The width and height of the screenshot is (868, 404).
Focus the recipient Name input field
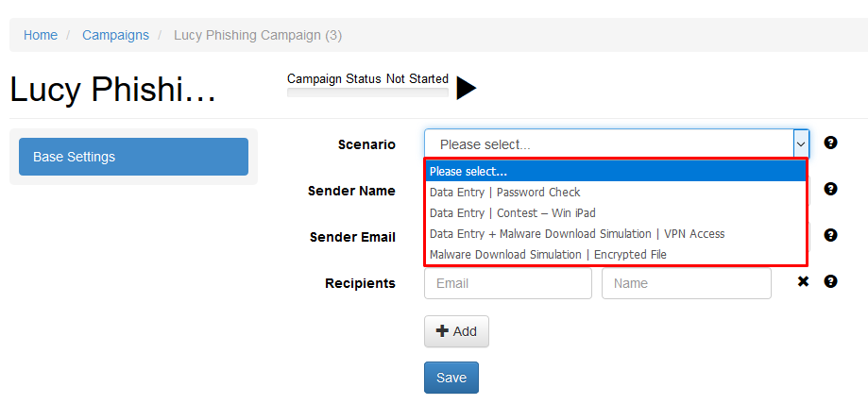pos(687,283)
